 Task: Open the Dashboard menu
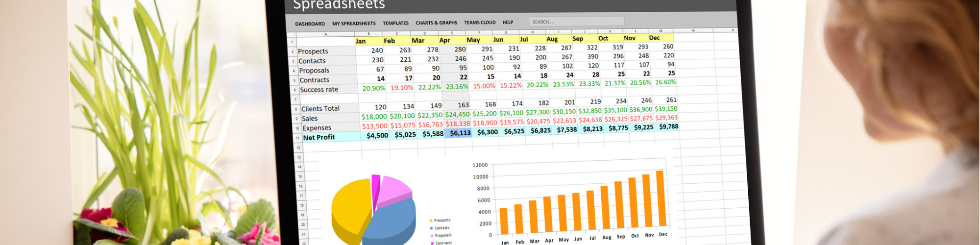tap(310, 24)
